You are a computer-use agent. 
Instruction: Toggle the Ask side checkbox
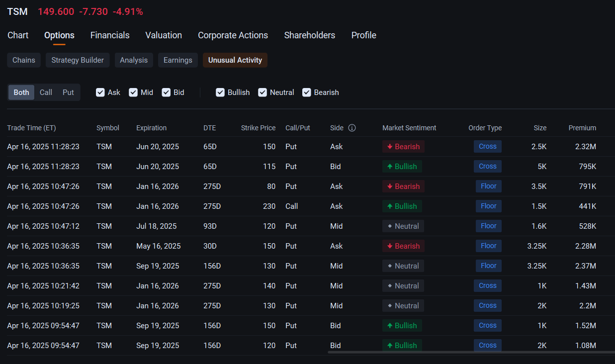(100, 92)
